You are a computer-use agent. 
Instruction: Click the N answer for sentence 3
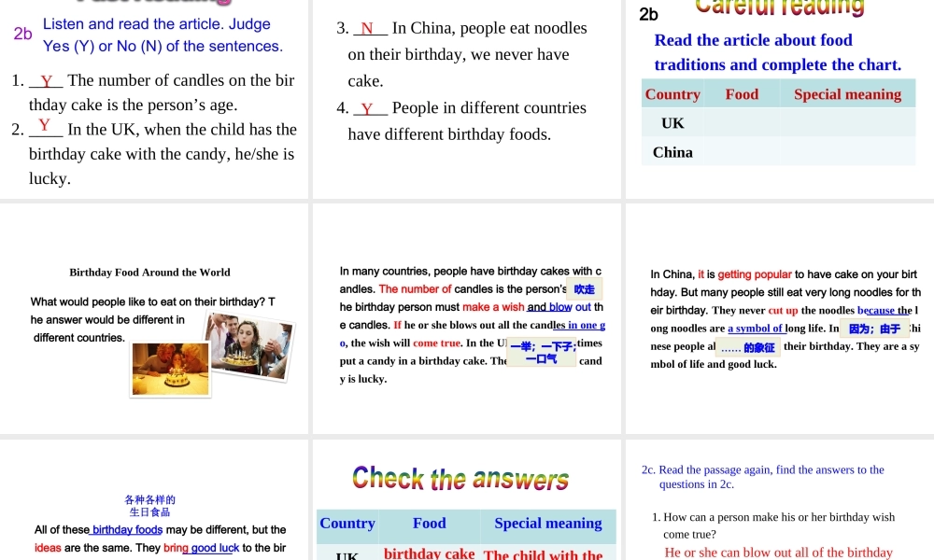pos(367,29)
